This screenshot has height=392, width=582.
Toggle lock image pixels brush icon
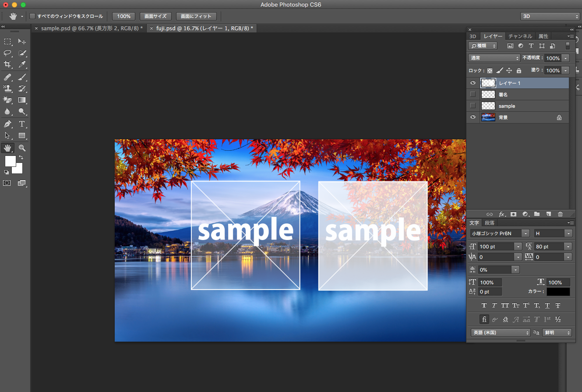coord(500,71)
